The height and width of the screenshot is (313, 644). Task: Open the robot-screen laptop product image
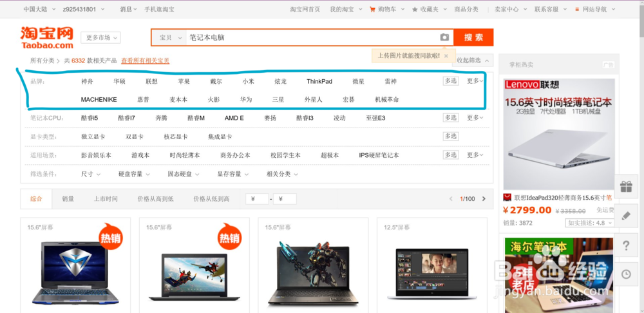(x=313, y=273)
